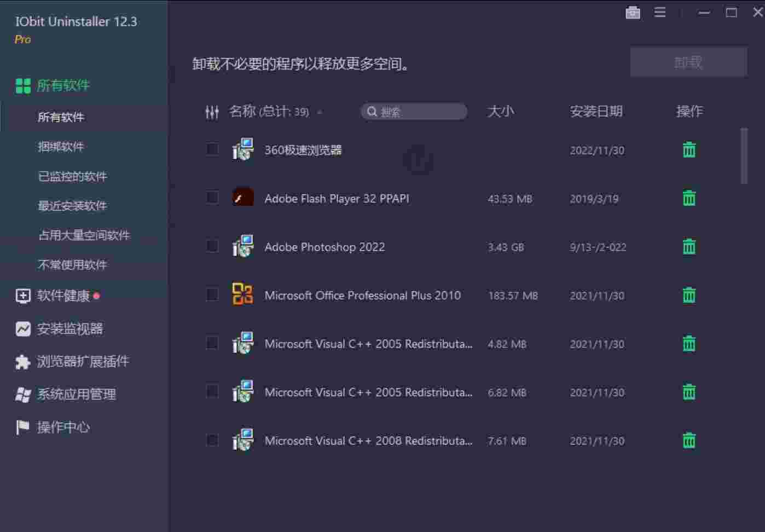This screenshot has height=532, width=765.
Task: Select the 最近安装软件 sub-item
Action: click(x=72, y=206)
